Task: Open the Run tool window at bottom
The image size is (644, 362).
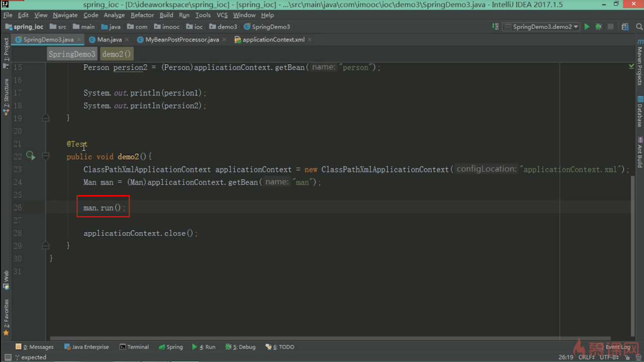Action: click(x=204, y=347)
